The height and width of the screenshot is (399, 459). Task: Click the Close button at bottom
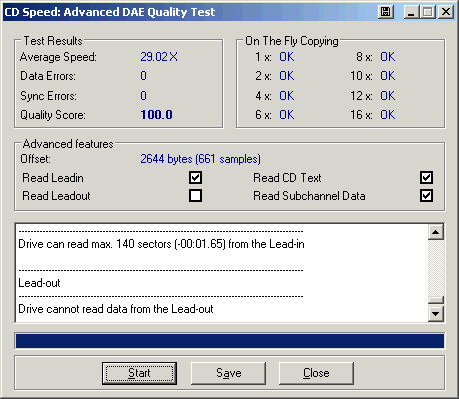pos(316,373)
